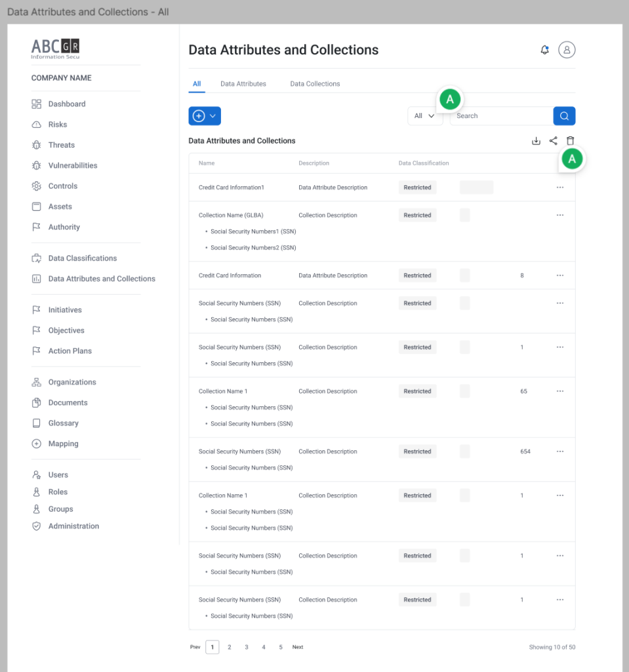Image resolution: width=629 pixels, height=672 pixels.
Task: Go to page 3 in pagination
Action: coord(247,647)
